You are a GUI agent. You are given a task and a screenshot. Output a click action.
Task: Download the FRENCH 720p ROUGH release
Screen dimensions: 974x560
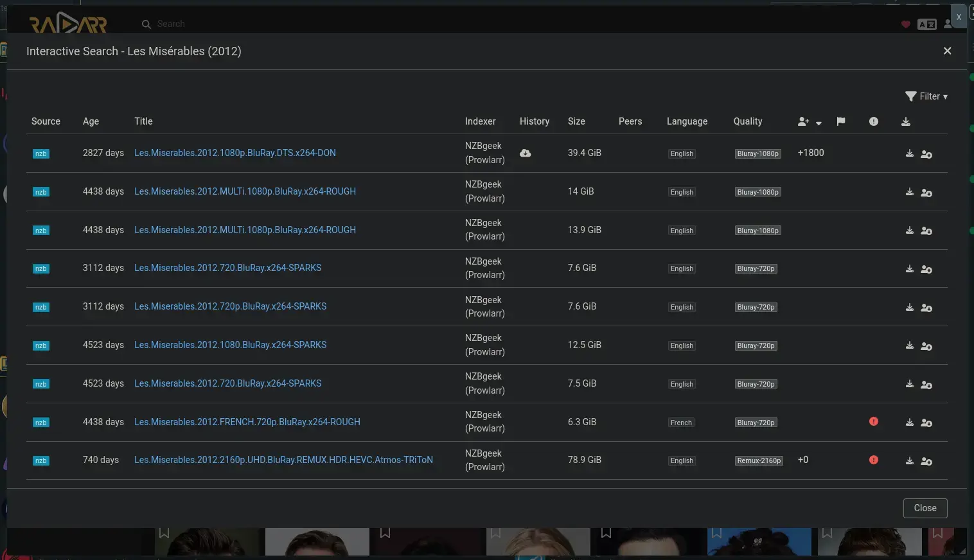(909, 423)
